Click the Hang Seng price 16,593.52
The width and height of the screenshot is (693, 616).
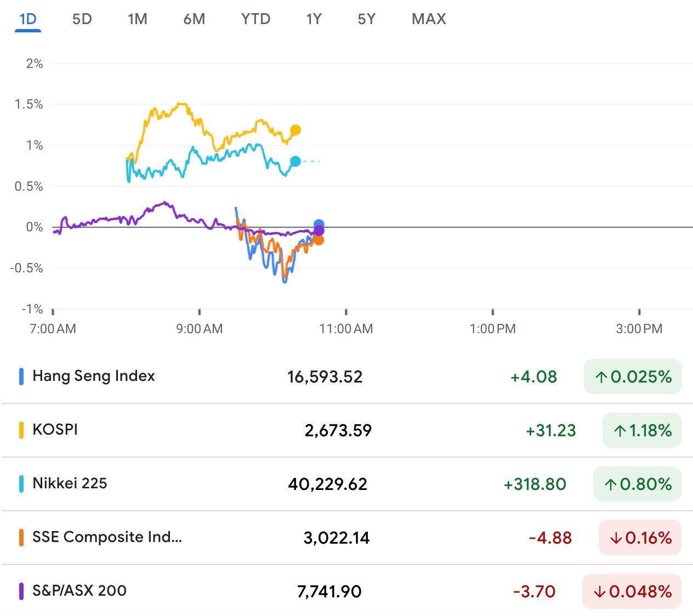[325, 377]
